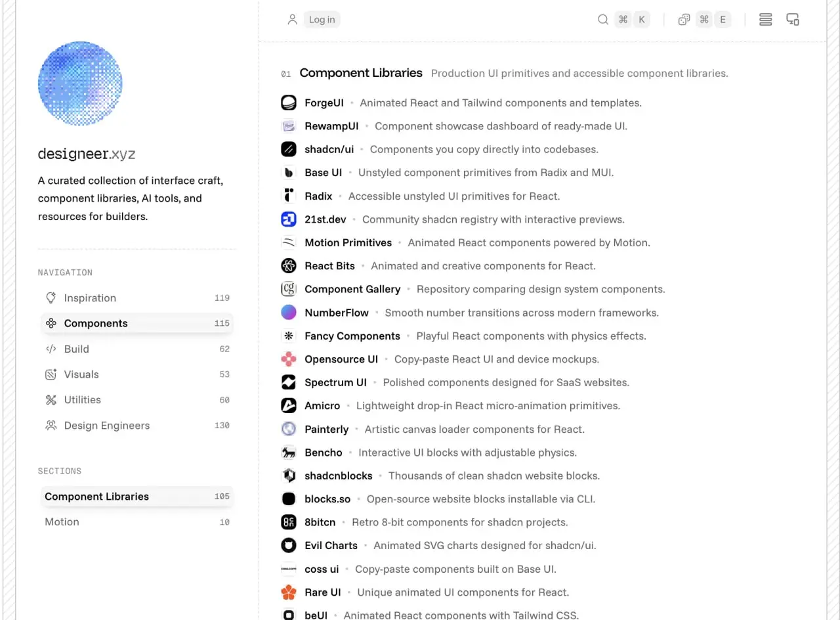Click the Evil Charts logo icon

pyautogui.click(x=289, y=546)
